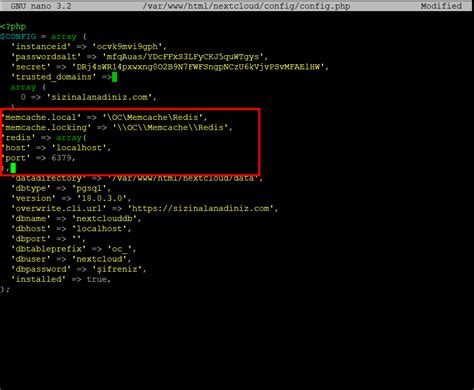Click the 'instanceid' line value ocvk9mvi9gph
The image size is (474, 390).
coord(127,47)
